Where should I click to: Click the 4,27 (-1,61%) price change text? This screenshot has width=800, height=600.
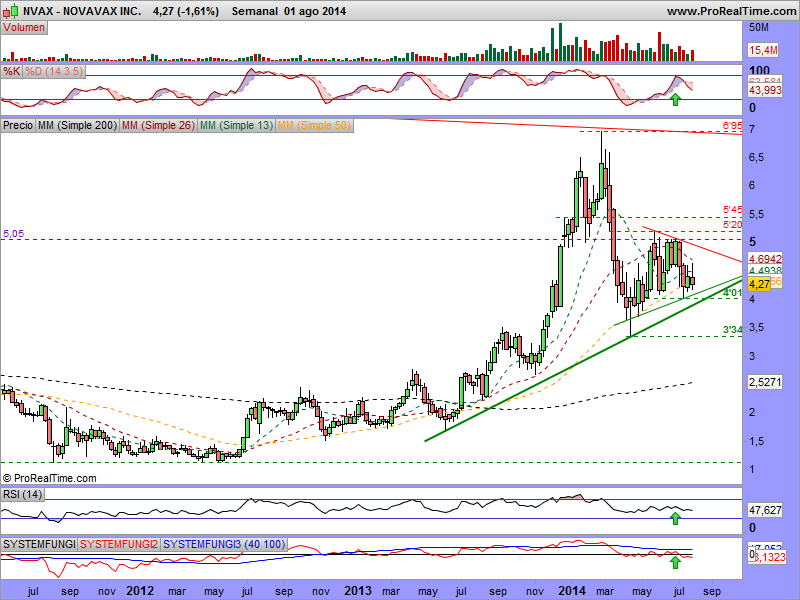click(x=186, y=11)
